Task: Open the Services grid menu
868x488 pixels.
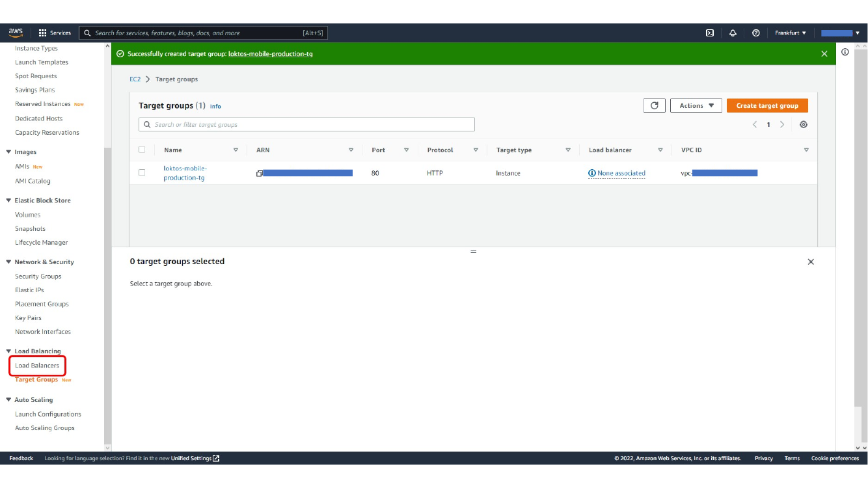Action: (55, 33)
